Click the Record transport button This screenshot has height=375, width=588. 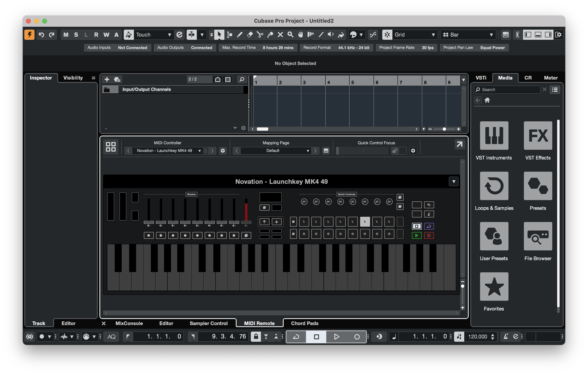[357, 337]
